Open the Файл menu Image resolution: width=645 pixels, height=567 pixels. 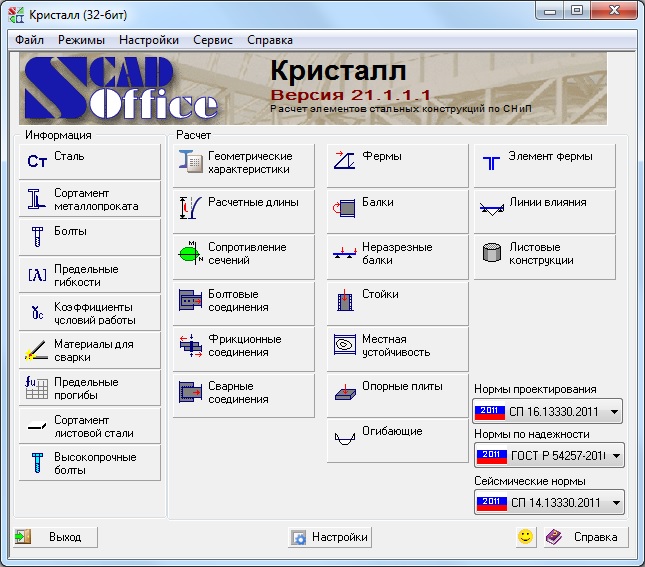point(29,40)
